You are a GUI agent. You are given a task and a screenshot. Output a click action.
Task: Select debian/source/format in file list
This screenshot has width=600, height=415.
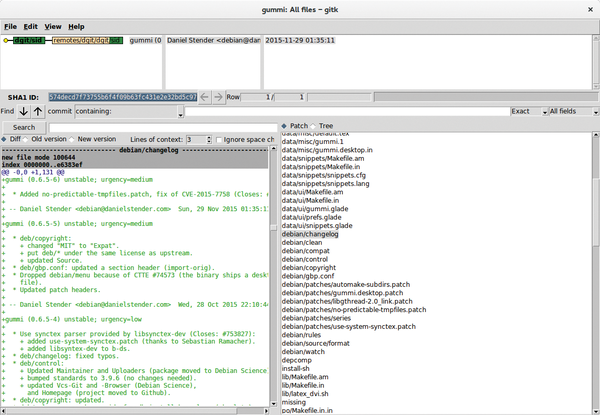(316, 343)
